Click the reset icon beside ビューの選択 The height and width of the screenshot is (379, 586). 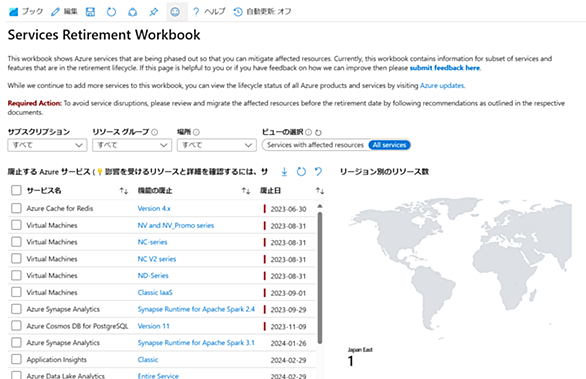tap(318, 132)
